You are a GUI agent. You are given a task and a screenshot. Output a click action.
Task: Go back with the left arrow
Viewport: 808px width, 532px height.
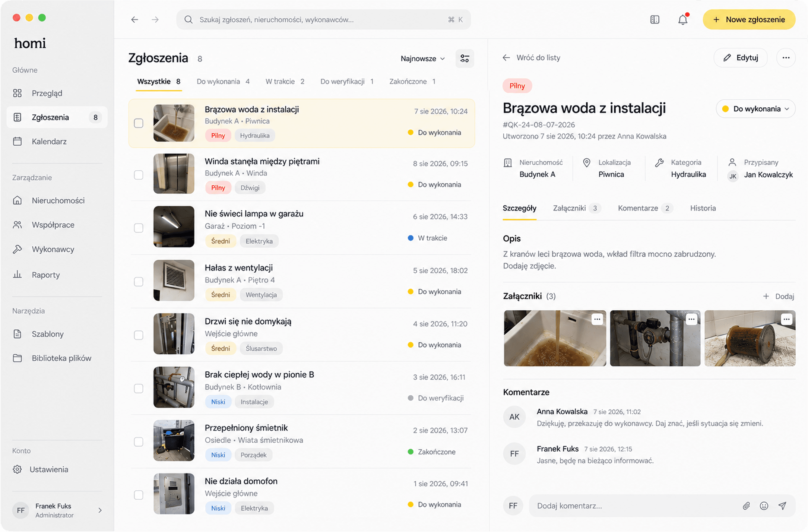coord(135,19)
